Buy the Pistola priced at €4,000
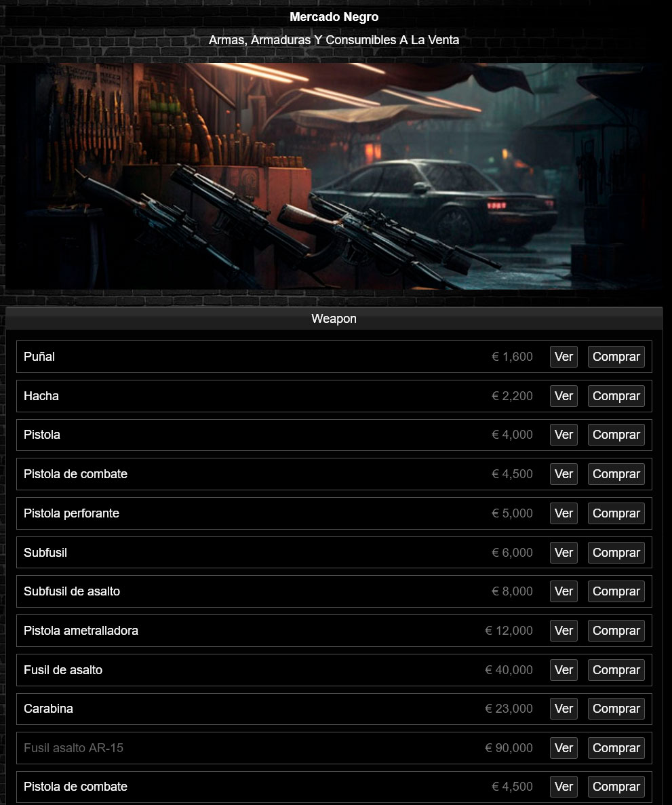672x805 pixels. coord(616,435)
